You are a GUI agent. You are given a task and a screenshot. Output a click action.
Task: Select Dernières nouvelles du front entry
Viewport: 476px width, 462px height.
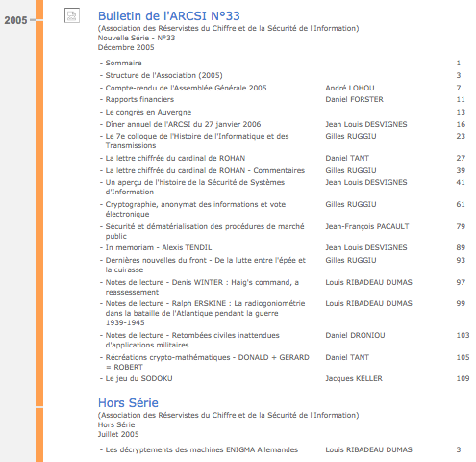(x=206, y=265)
